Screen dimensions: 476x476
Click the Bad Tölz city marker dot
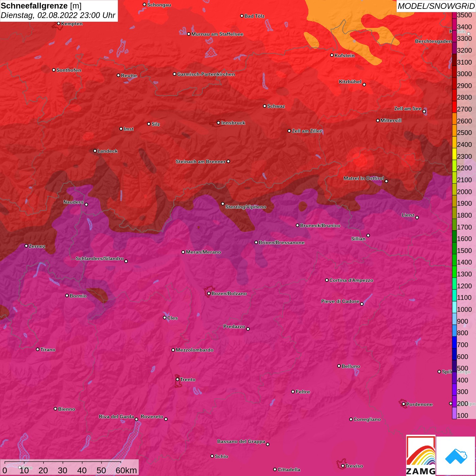[x=242, y=16]
